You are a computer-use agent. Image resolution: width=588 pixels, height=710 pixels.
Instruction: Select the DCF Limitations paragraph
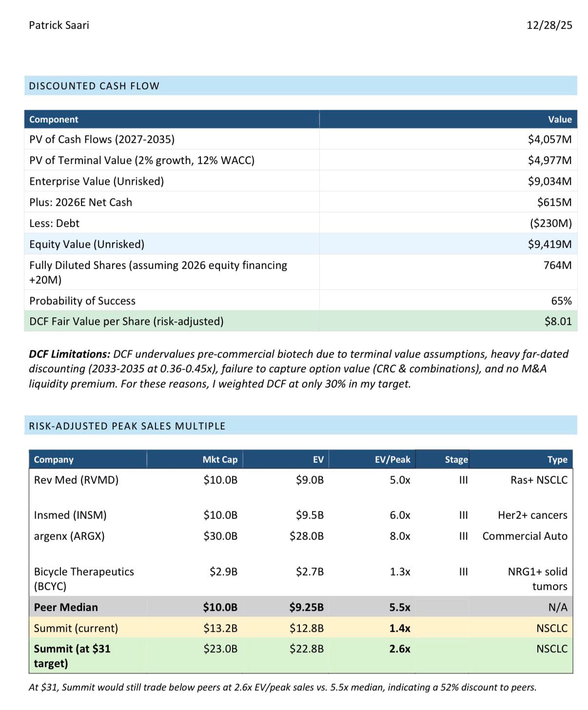coord(298,369)
